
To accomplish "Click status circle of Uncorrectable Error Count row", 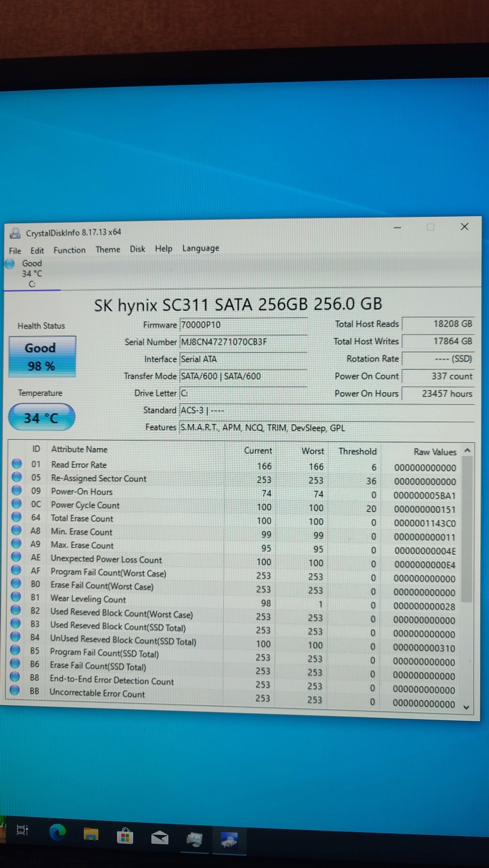I will pos(15,690).
